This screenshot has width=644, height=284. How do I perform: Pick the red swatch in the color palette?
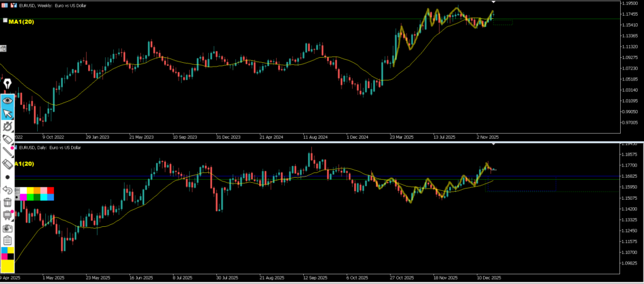(51, 190)
